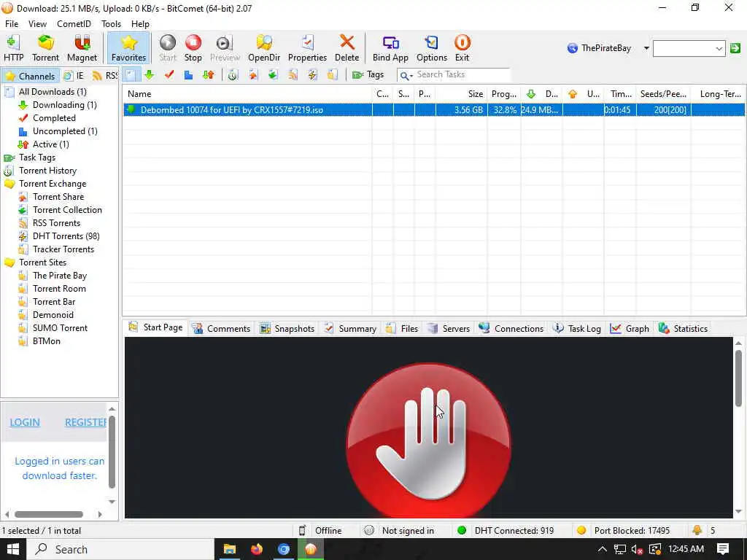The image size is (747, 560).
Task: Open the Connections tab
Action: [511, 329]
